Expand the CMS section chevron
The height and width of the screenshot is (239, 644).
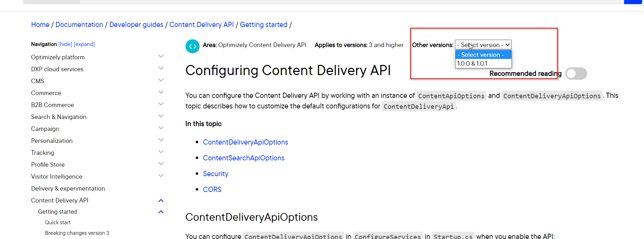tap(161, 80)
